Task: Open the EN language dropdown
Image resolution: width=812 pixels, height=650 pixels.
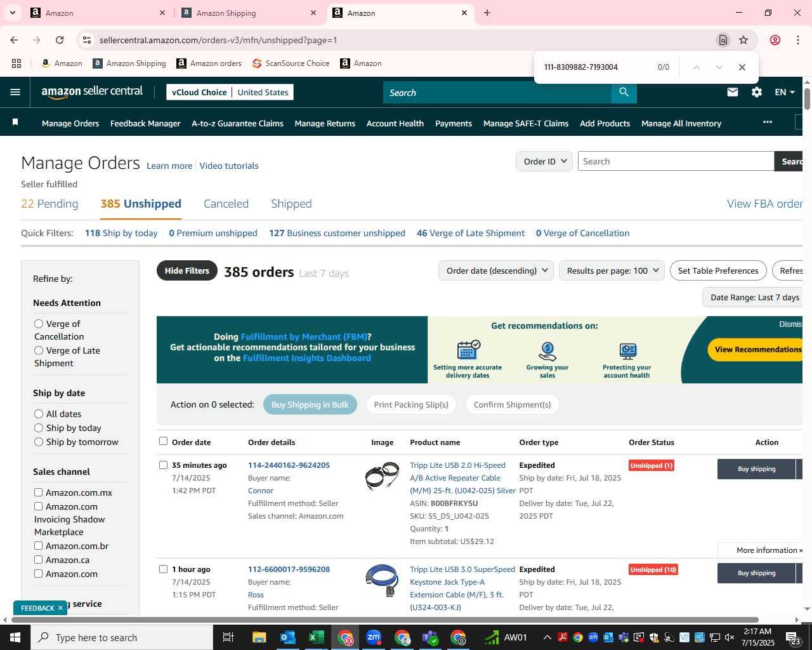Action: (785, 92)
